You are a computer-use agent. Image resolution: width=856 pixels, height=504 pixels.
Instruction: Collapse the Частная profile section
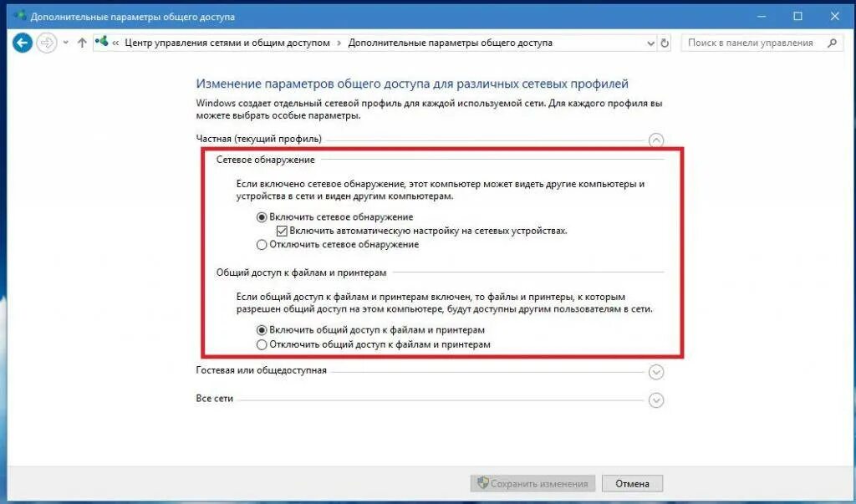click(x=656, y=140)
